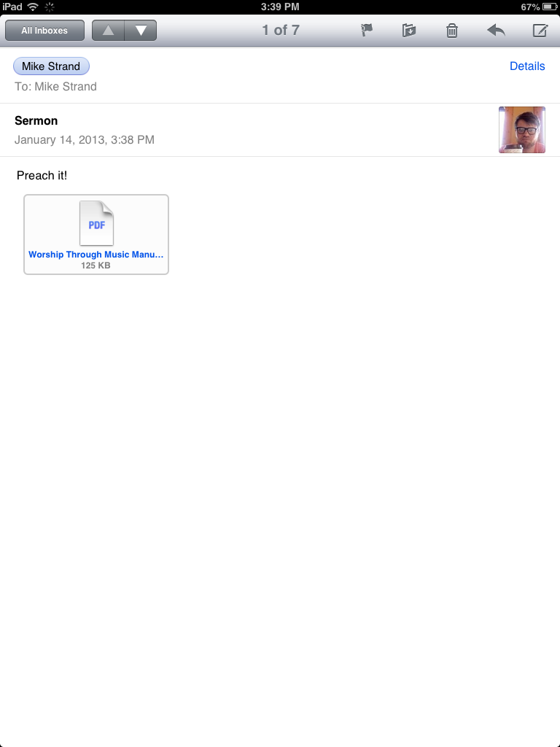Tap the Mike Strand sender chip
The image size is (560, 747).
tap(51, 66)
